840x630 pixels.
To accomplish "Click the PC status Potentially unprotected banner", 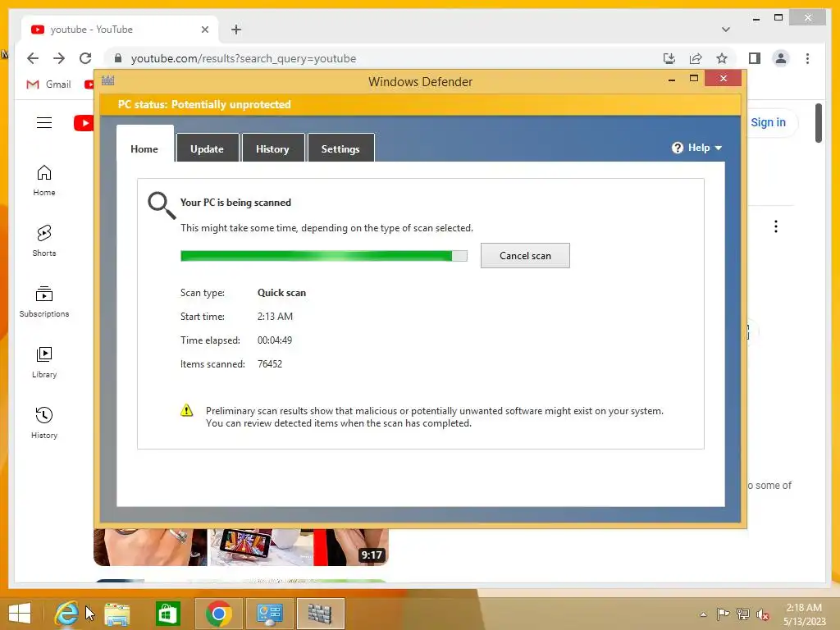I will pos(421,104).
